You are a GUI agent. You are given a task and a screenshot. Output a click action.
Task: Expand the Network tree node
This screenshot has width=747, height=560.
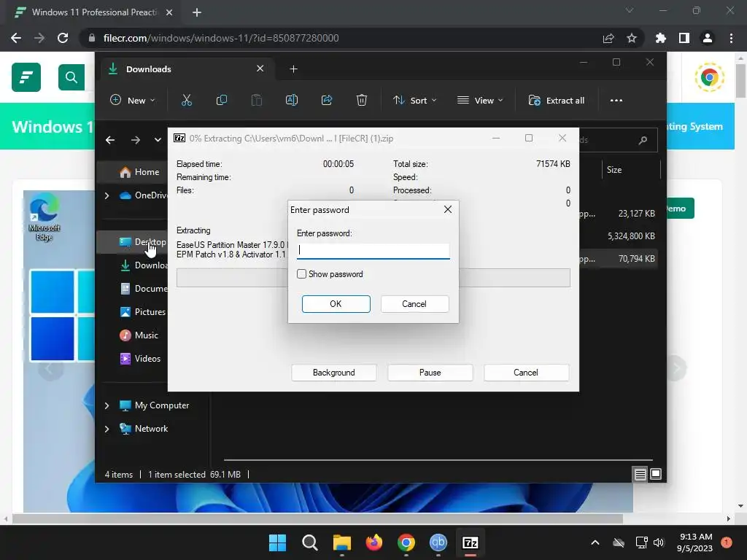click(107, 429)
